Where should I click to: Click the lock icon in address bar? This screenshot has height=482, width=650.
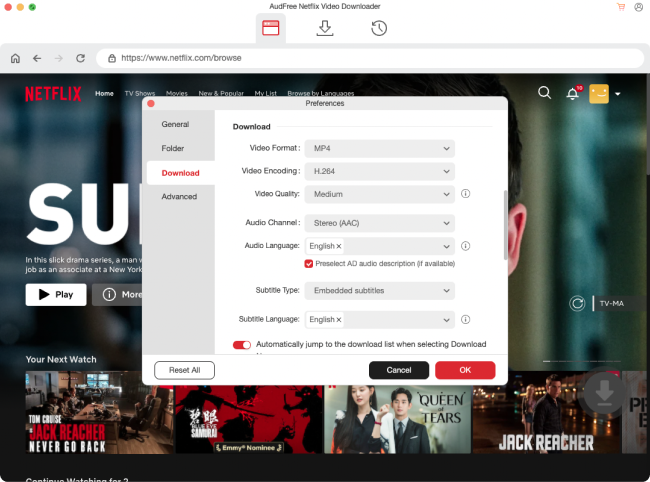[112, 58]
